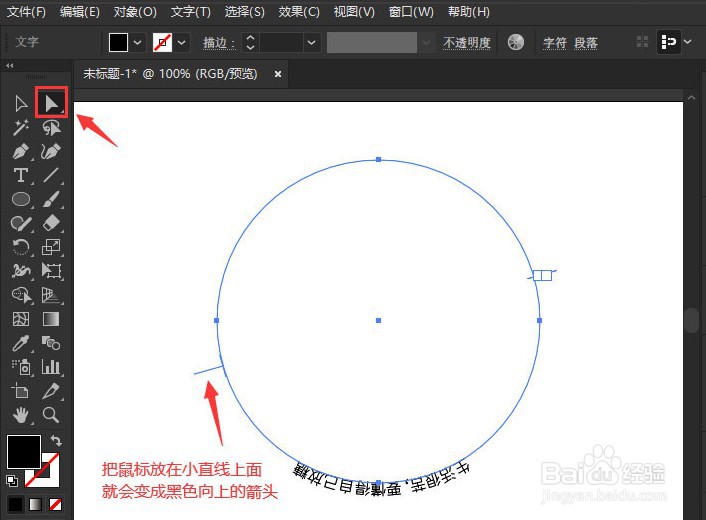Close the 未标题-1* document tab
The height and width of the screenshot is (520, 706).
click(x=278, y=74)
